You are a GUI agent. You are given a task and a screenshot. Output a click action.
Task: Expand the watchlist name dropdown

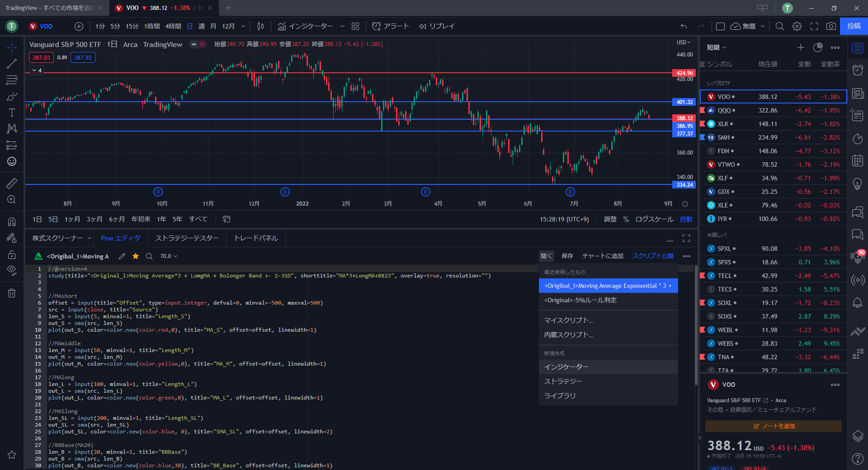point(717,47)
